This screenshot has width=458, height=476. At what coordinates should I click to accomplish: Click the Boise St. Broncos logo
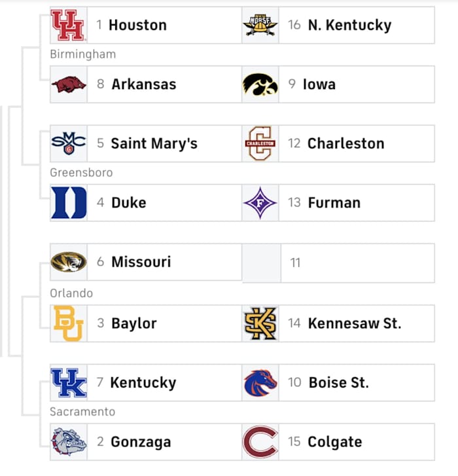point(260,382)
